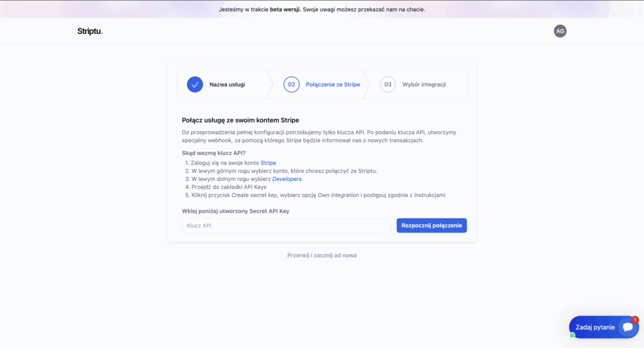Click the Rozpocznij połączenie button
This screenshot has height=348, width=644.
pos(431,226)
